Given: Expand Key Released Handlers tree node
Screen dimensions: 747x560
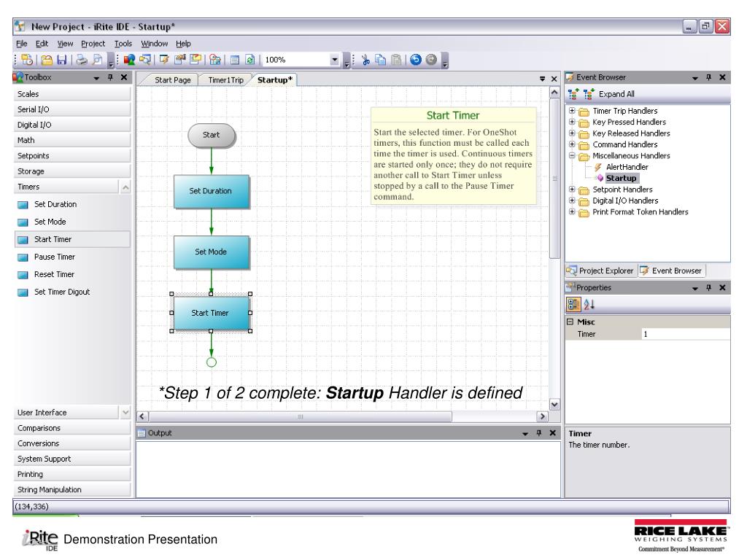Looking at the screenshot, I should 572,133.
